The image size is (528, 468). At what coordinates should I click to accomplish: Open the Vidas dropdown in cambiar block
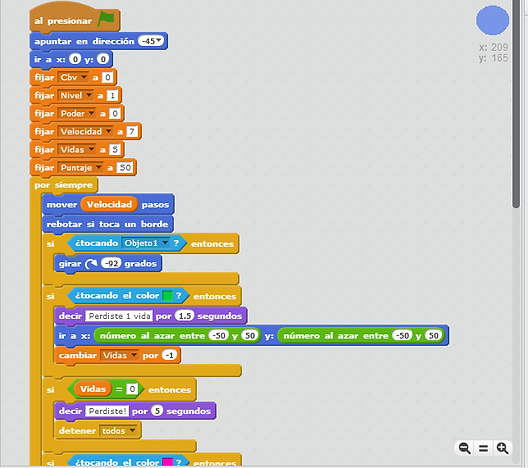click(134, 355)
